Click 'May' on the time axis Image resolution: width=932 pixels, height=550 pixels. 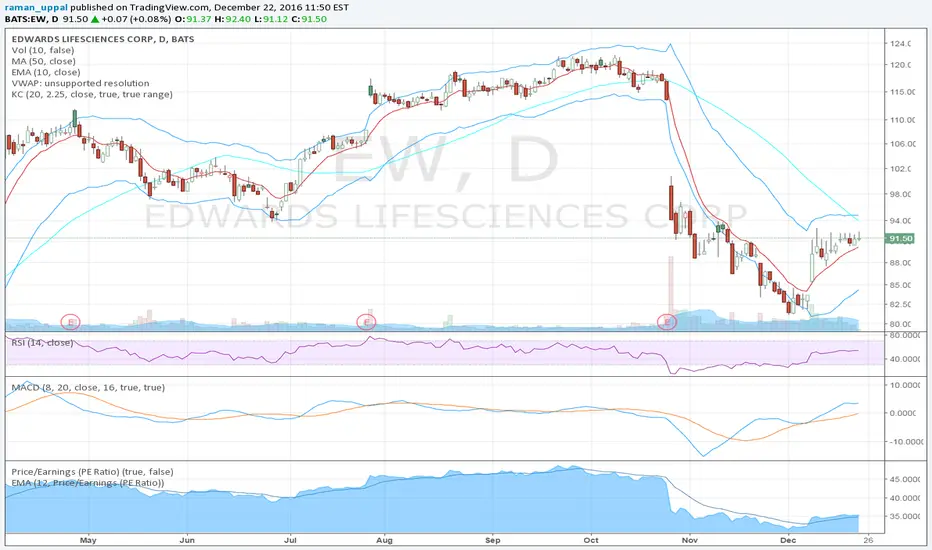(x=88, y=540)
